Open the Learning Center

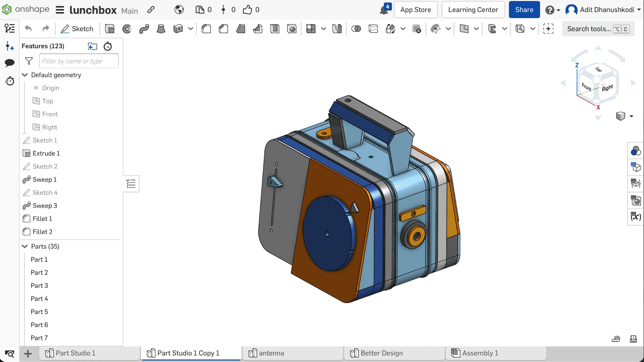tap(473, 10)
